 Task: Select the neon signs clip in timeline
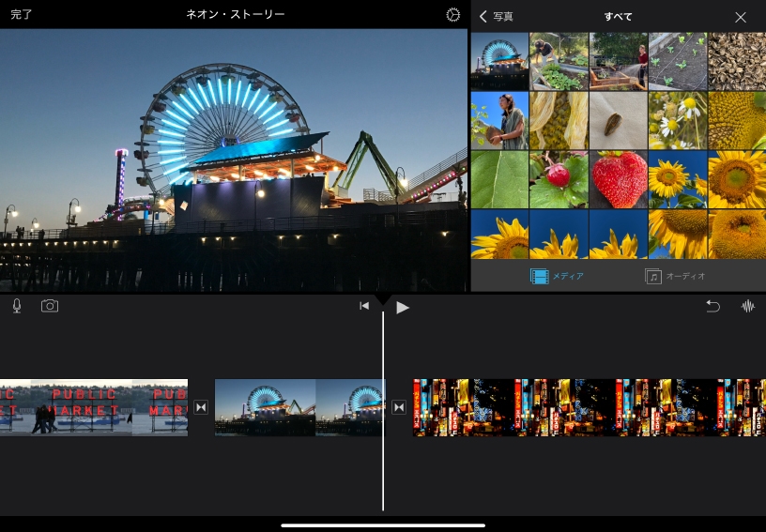[590, 407]
